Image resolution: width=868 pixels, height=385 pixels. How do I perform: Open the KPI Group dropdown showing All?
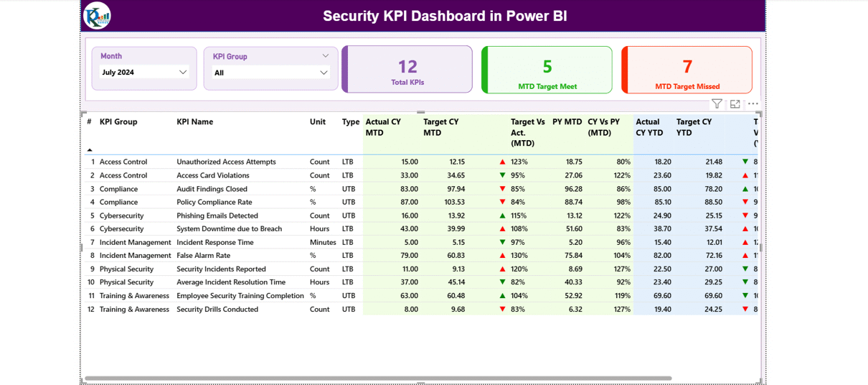(x=270, y=73)
